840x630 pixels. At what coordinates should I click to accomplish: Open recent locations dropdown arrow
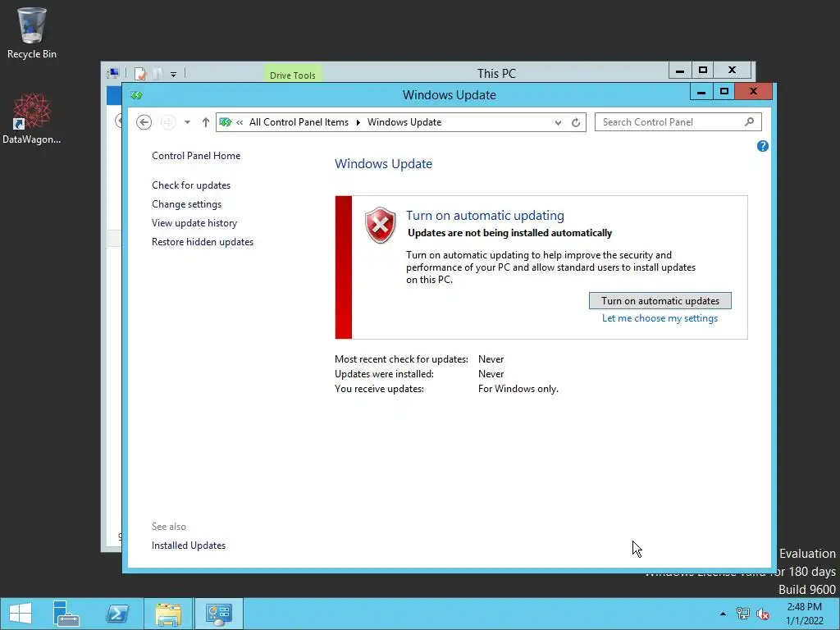(x=187, y=122)
